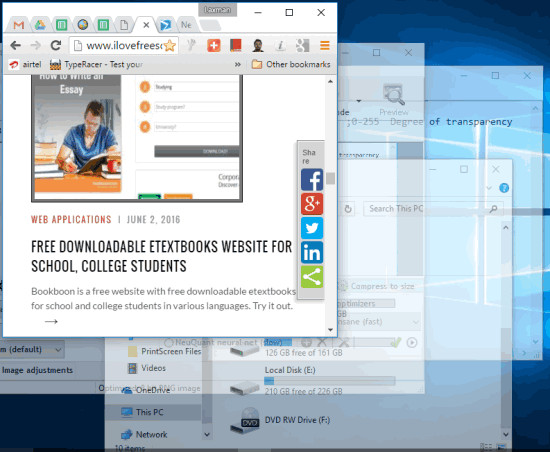Expand the bookmarks overflow chevron

click(x=238, y=65)
